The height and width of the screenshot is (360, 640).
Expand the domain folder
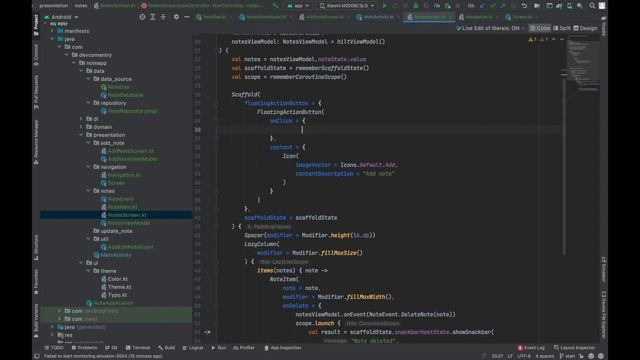tap(81, 127)
